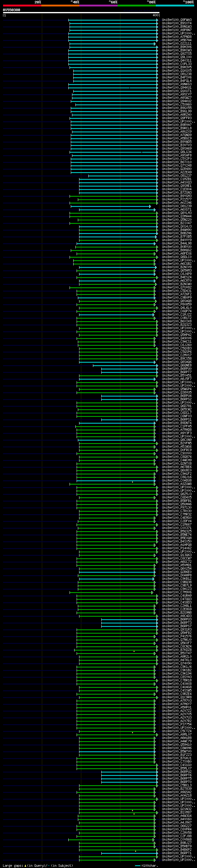Click the short cyan bar for UniRef100_B6RPS2
This screenshot has height=868, width=197.
(x=130, y=399)
